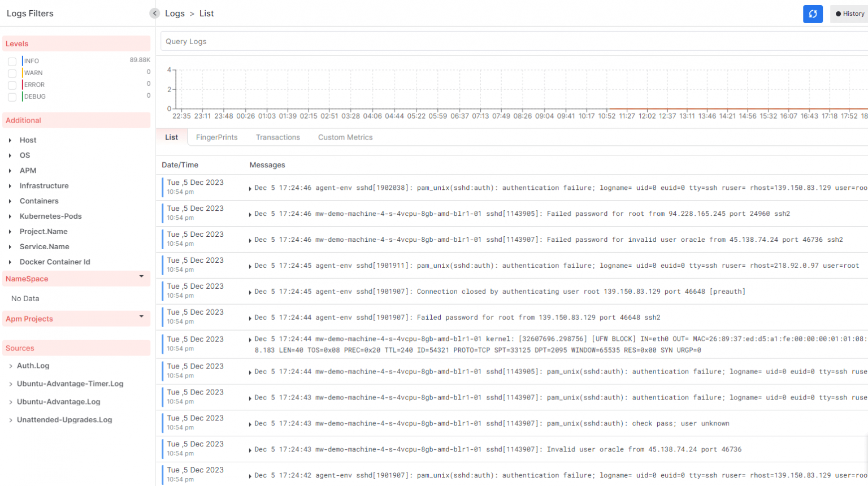This screenshot has width=868, height=486.
Task: Check the ERROR level checkbox
Action: tap(12, 85)
